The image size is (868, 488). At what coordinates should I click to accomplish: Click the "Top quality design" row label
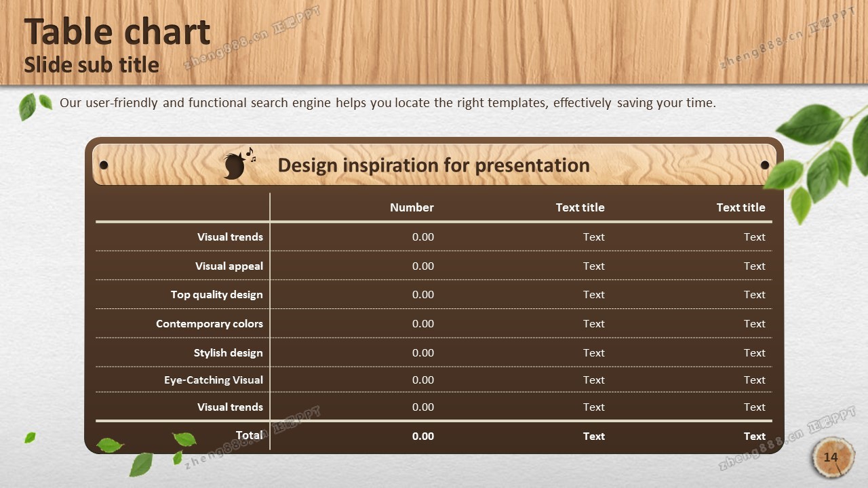pos(216,294)
